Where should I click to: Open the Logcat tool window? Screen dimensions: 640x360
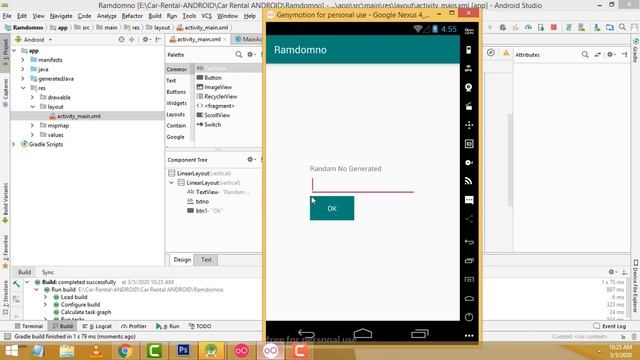(x=97, y=326)
